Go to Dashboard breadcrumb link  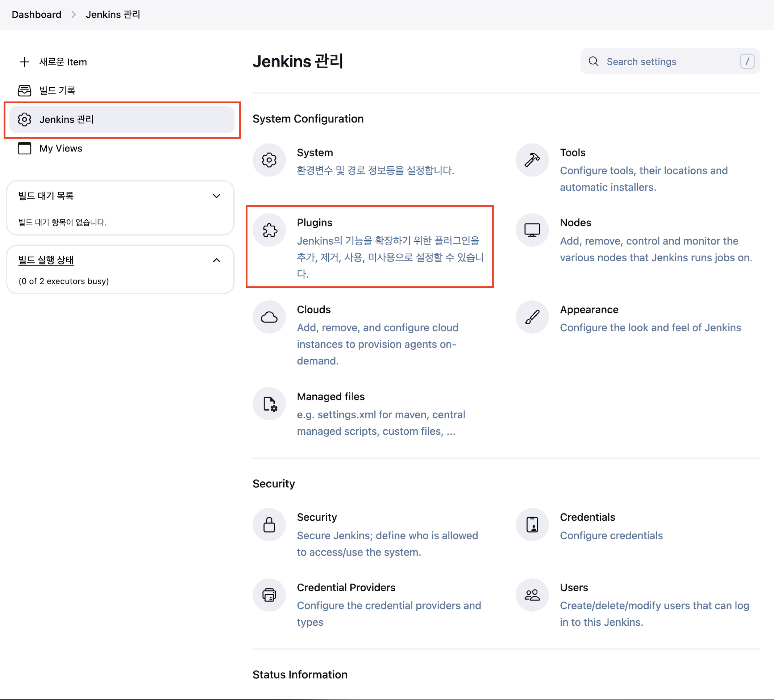pos(37,14)
